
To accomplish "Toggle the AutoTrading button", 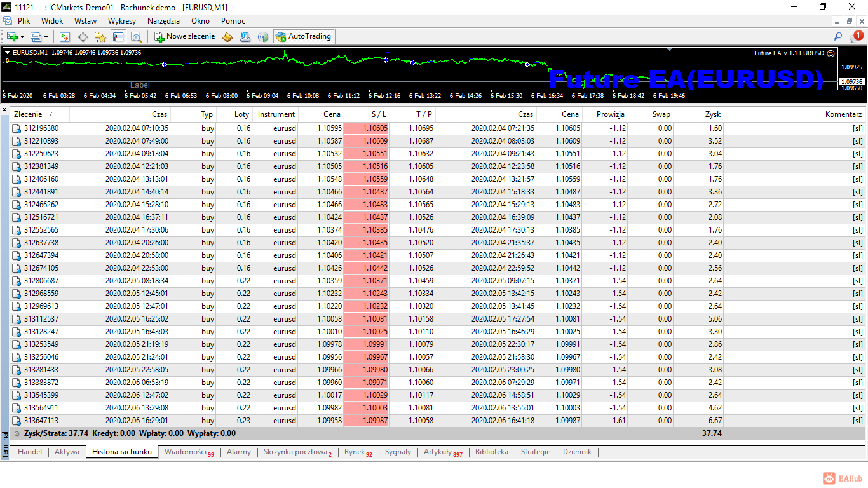I will (303, 37).
